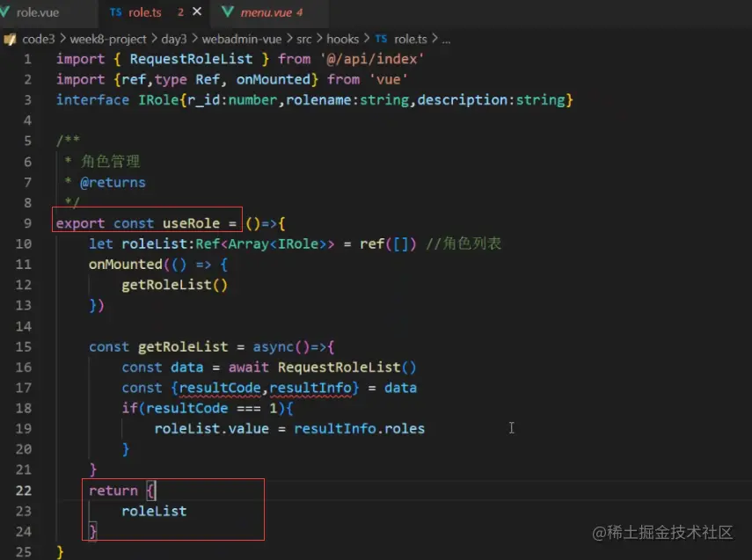752x560 pixels.
Task: Open hooks breadcrumb segment
Action: (x=342, y=39)
